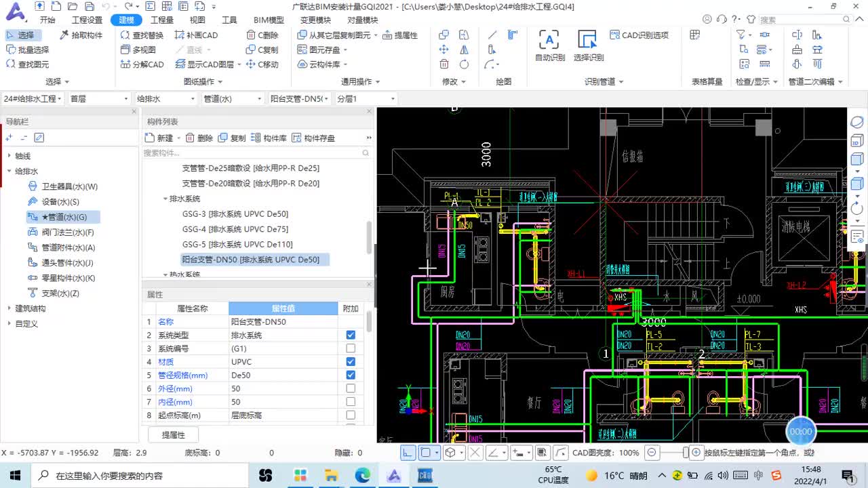Click the 拾取构件 eyedropper tool

click(81, 35)
